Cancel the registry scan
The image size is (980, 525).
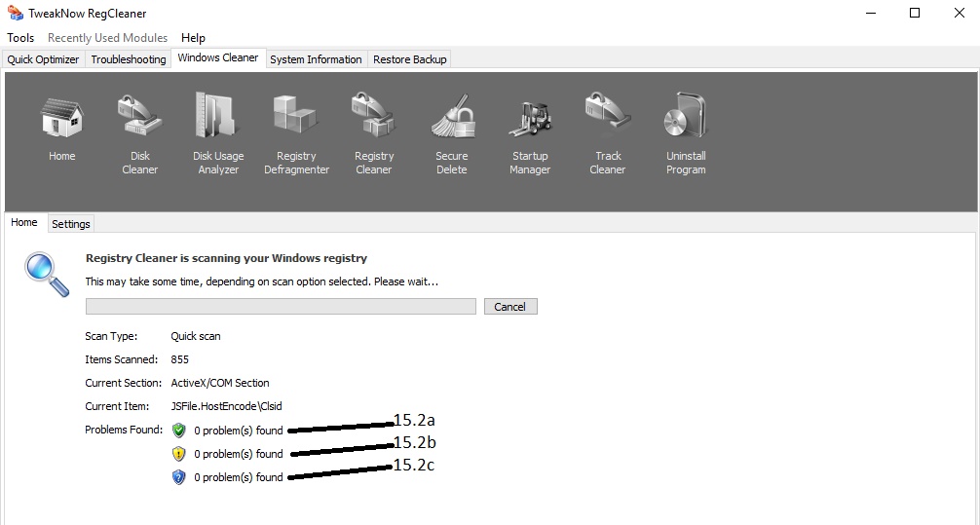click(x=510, y=306)
